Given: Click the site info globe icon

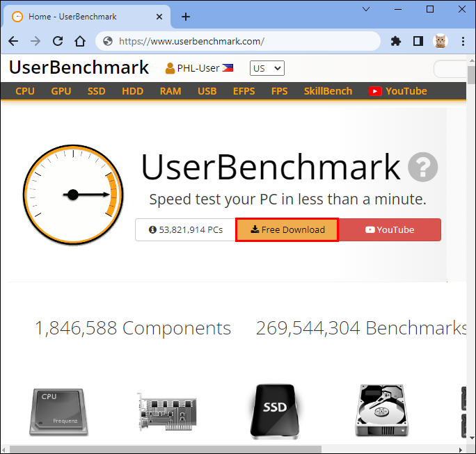Looking at the screenshot, I should pos(108,41).
